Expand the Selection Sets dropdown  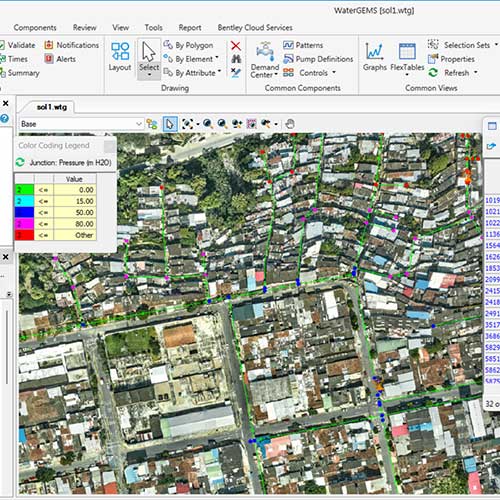point(496,44)
